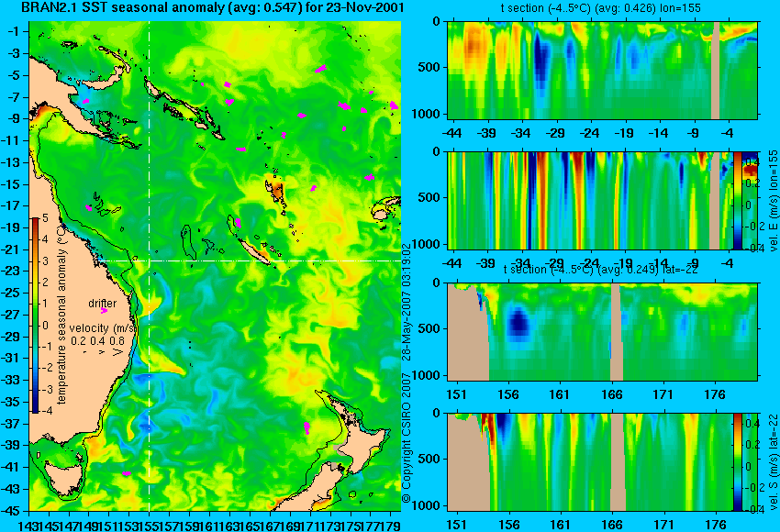Click the '-44' tick under the lon=155 temperature section
The image size is (780, 532).
click(x=452, y=133)
